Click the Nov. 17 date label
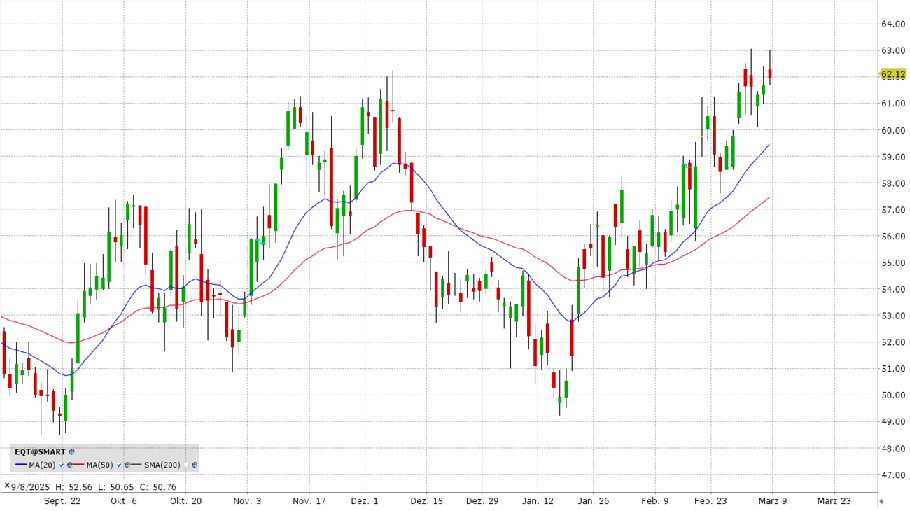Image resolution: width=910 pixels, height=511 pixels. (309, 501)
